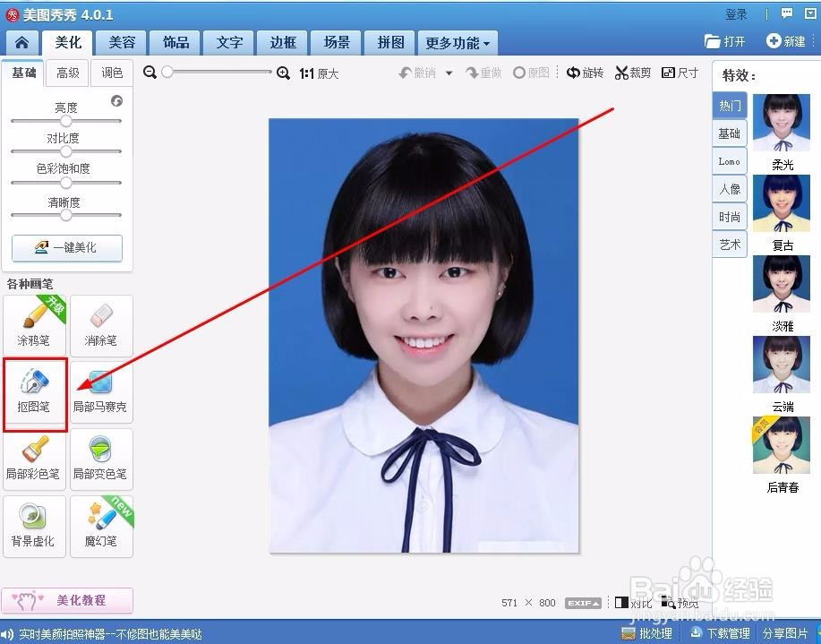Open the 人像 effects category tab
Image resolution: width=821 pixels, height=644 pixels.
[730, 189]
